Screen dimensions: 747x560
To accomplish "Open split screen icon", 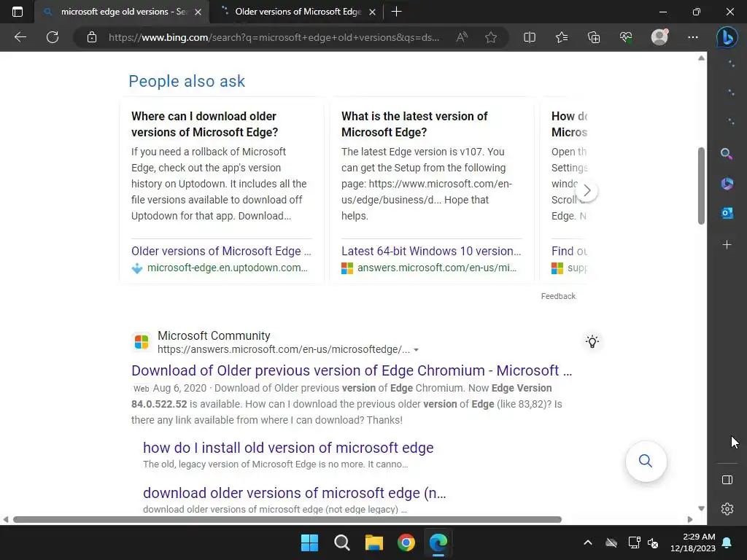I will 530,37.
